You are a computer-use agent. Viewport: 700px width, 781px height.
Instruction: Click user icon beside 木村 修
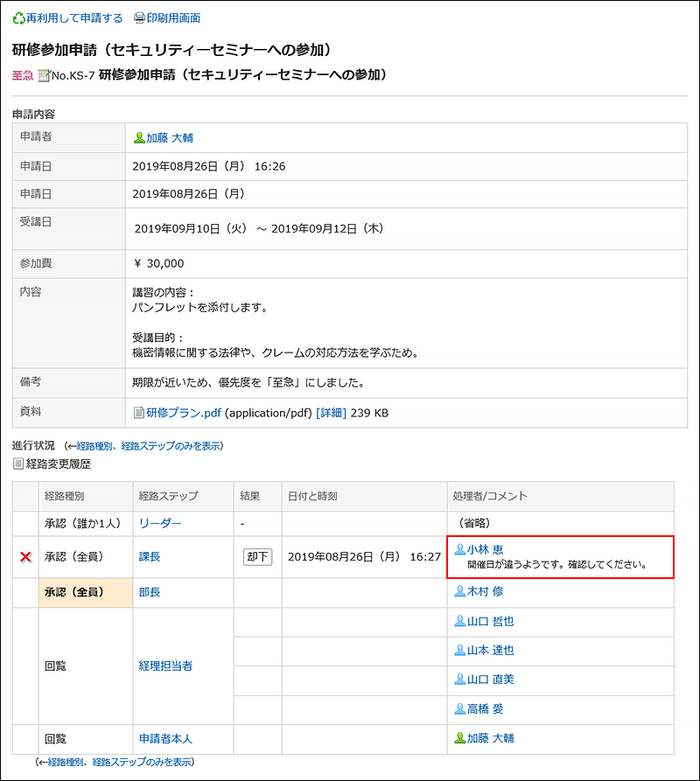coord(460,591)
